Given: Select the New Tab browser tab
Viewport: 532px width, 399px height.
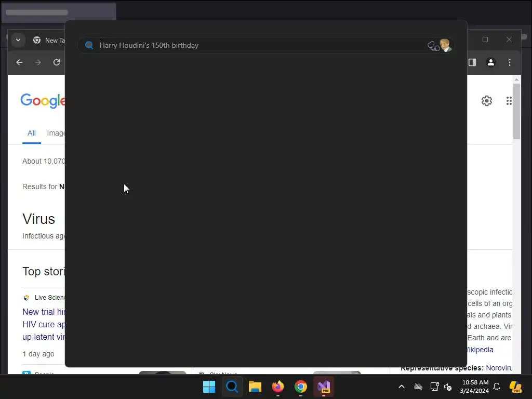Looking at the screenshot, I should tap(48, 40).
